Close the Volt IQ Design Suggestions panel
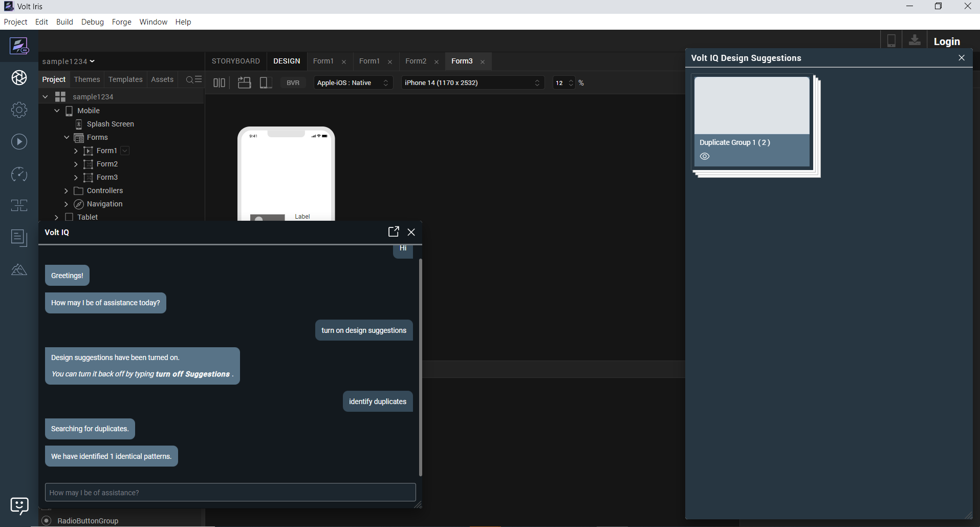 tap(961, 58)
